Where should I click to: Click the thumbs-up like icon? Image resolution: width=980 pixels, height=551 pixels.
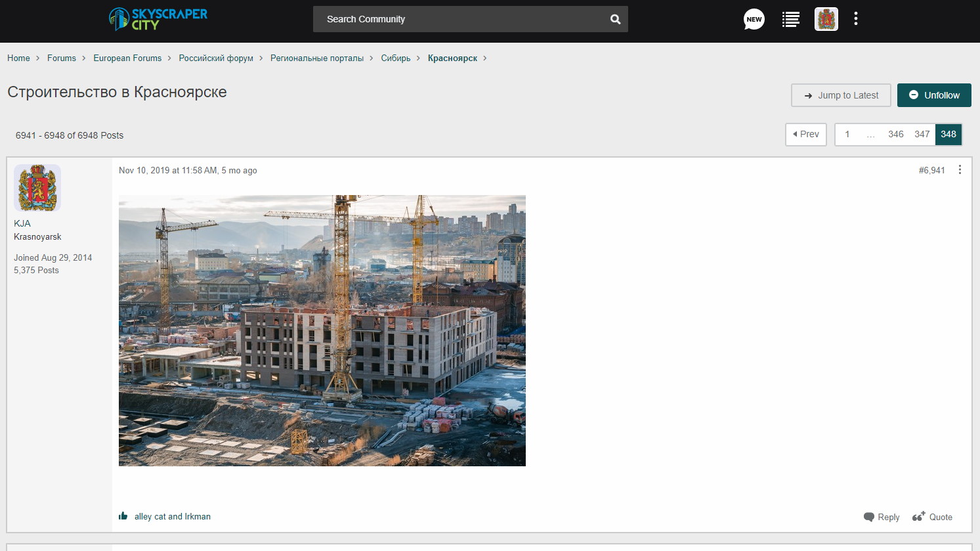tap(123, 516)
